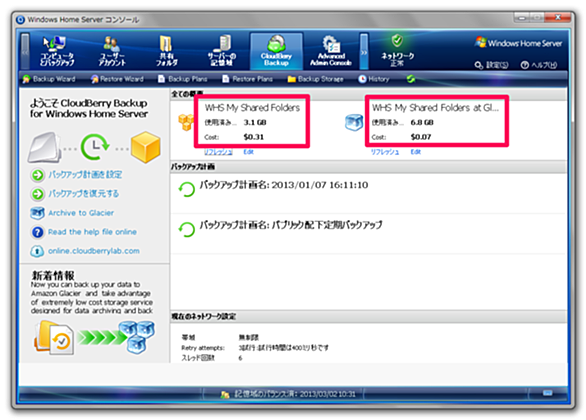Open History from toolbar

374,79
